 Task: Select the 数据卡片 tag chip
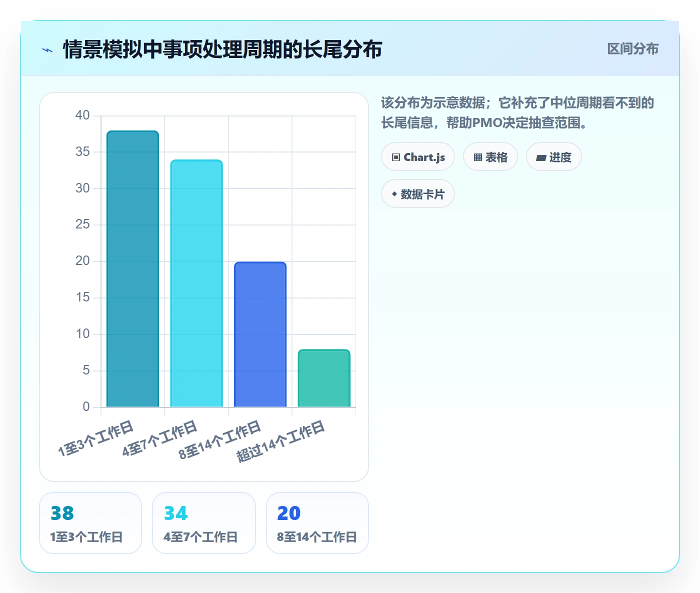(418, 194)
